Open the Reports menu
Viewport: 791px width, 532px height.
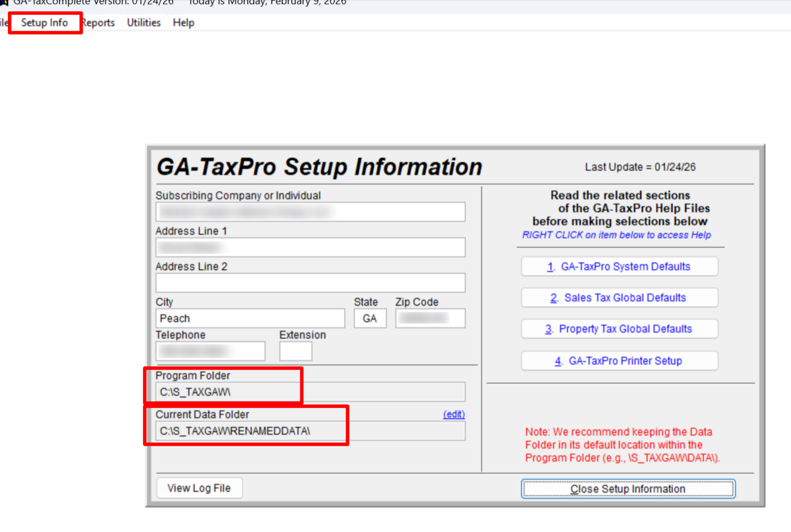click(99, 23)
